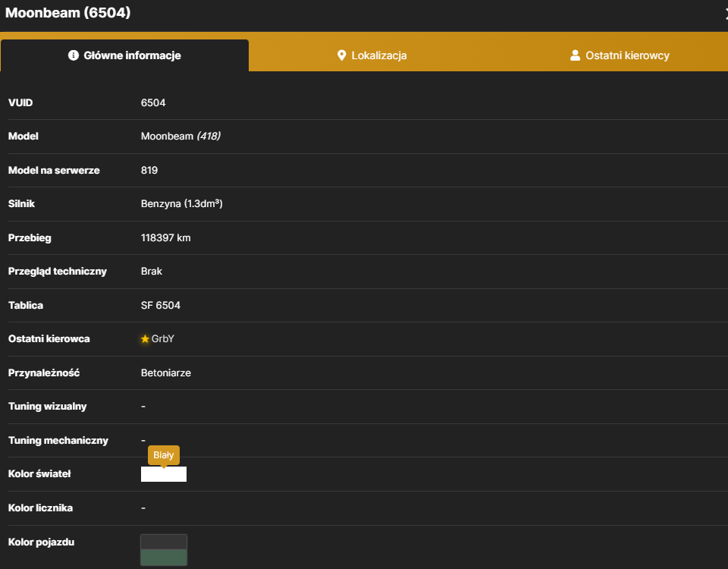Click the Ostatni kierowca label
Screen dimensions: 728x569
point(49,338)
